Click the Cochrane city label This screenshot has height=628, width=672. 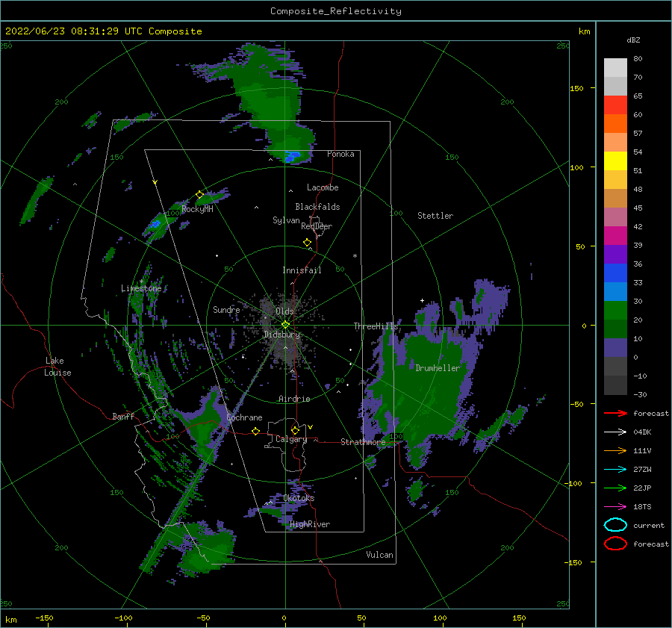(244, 417)
